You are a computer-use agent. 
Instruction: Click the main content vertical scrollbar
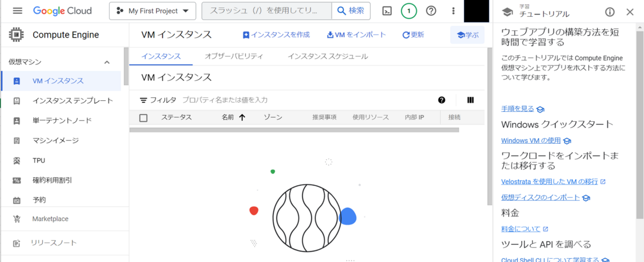488,126
